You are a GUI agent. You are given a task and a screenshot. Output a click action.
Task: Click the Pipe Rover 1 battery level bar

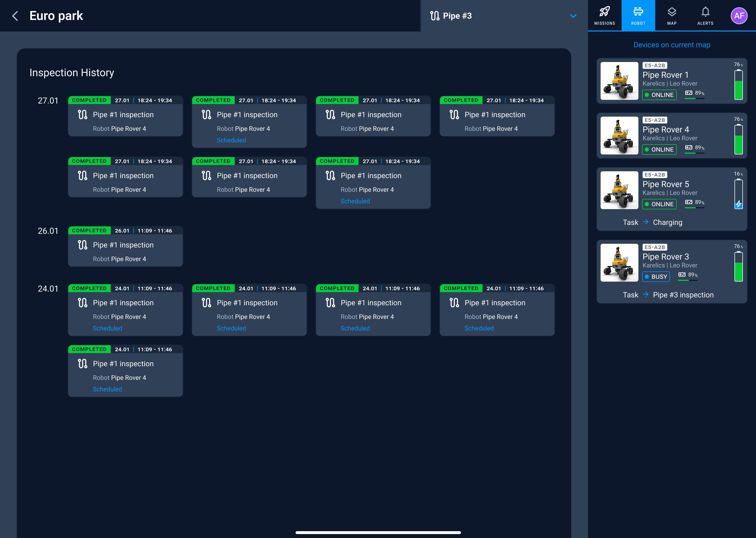tap(738, 85)
